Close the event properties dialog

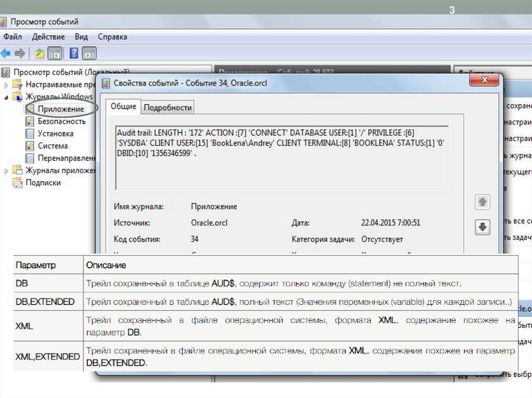point(484,80)
